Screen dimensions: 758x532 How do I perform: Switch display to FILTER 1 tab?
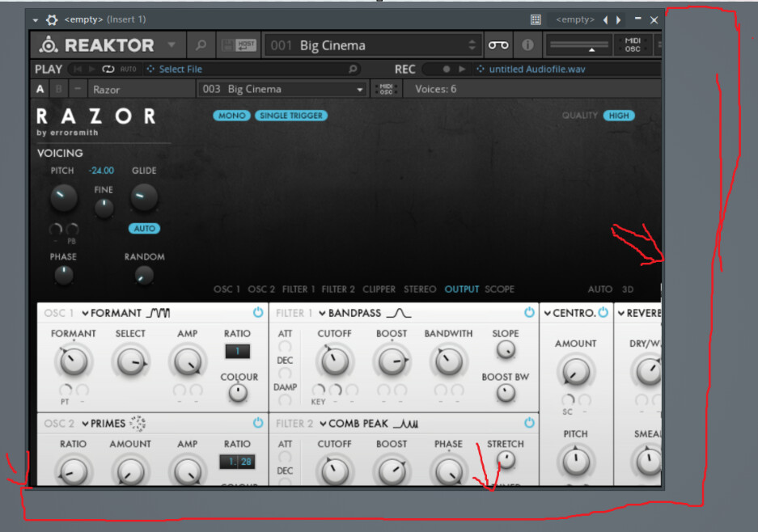(299, 289)
